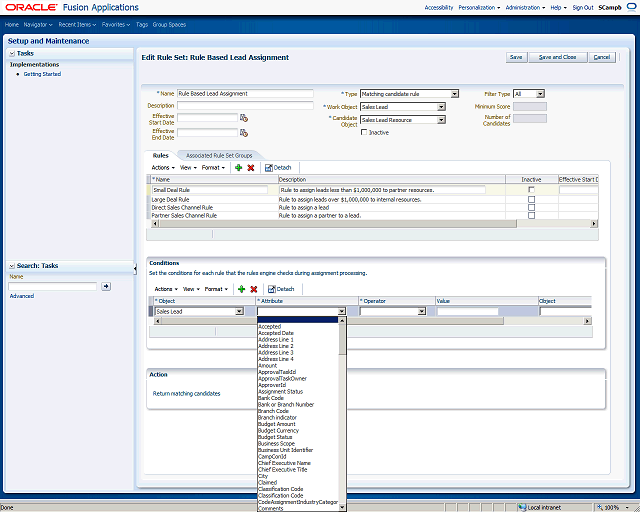Check Inactive for Small Deal Rule row

[x=531, y=190]
